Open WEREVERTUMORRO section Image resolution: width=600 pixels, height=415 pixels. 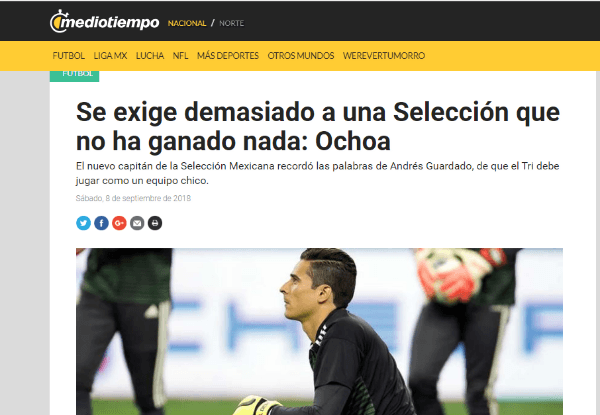point(384,56)
